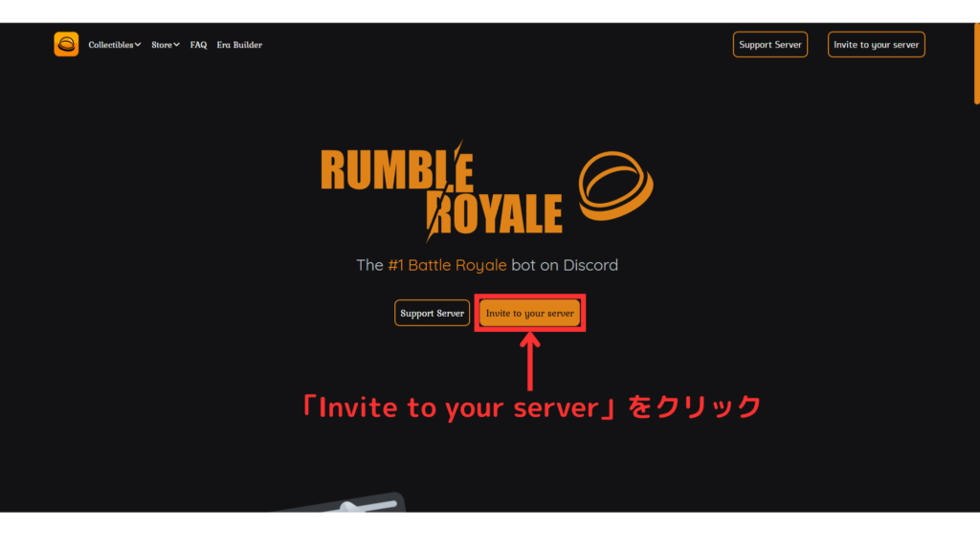
Task: Click the highlighted orange Invite to your server button
Action: tap(530, 313)
